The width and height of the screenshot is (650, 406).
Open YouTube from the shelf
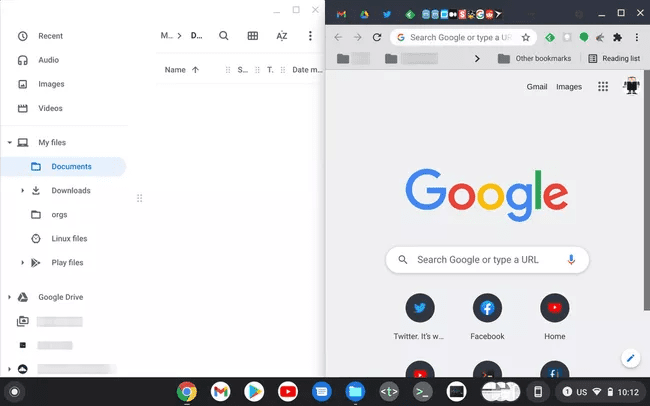288,391
